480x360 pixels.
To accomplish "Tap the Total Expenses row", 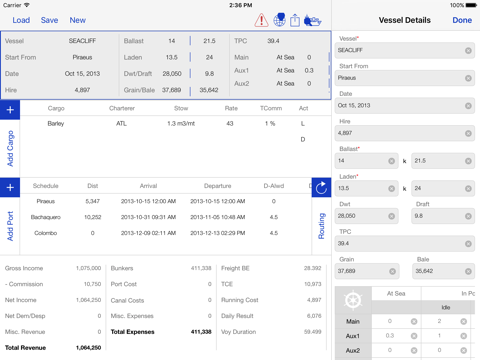I will pyautogui.click(x=161, y=332).
